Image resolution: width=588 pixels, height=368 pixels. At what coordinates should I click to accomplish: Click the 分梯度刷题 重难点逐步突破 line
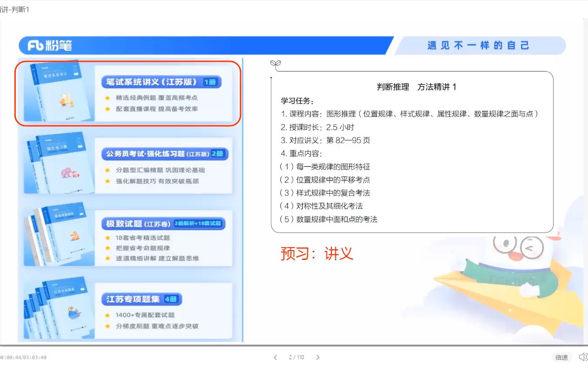(157, 327)
